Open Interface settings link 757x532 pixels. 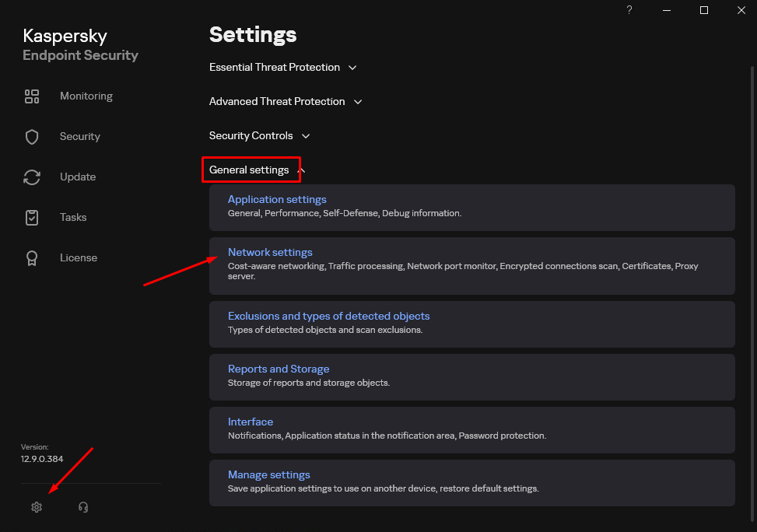pyautogui.click(x=251, y=422)
